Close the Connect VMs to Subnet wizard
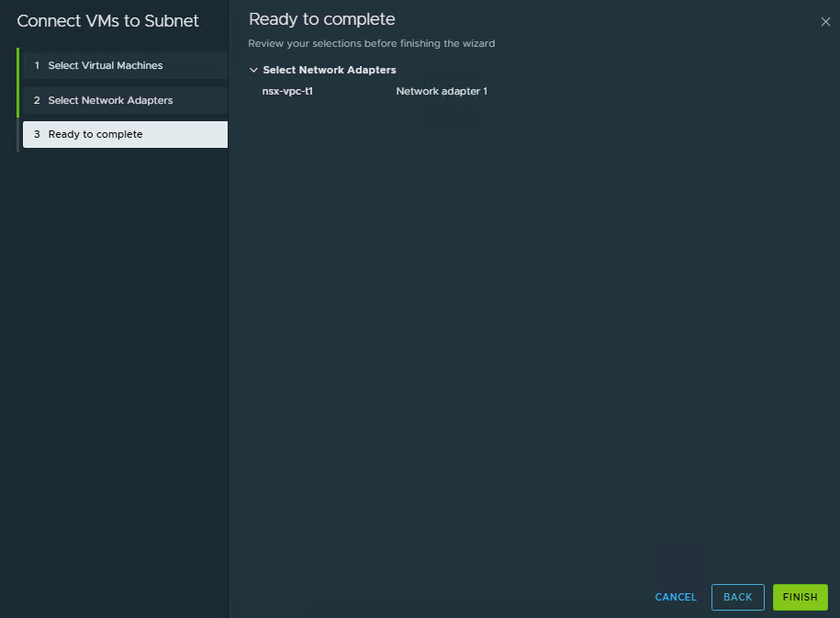Image resolution: width=840 pixels, height=618 pixels. point(824,22)
